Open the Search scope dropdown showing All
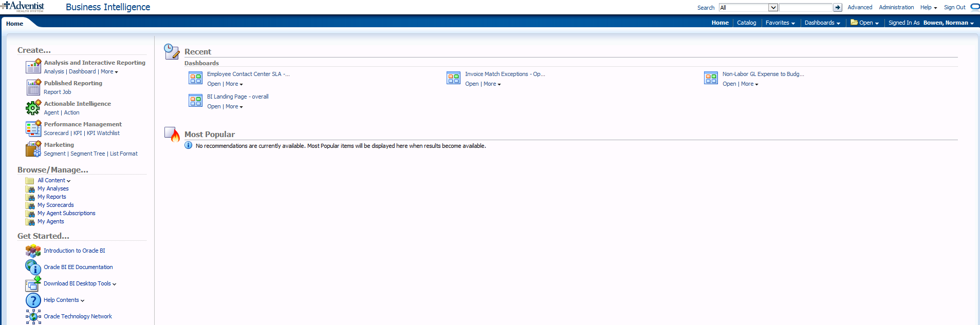 748,8
